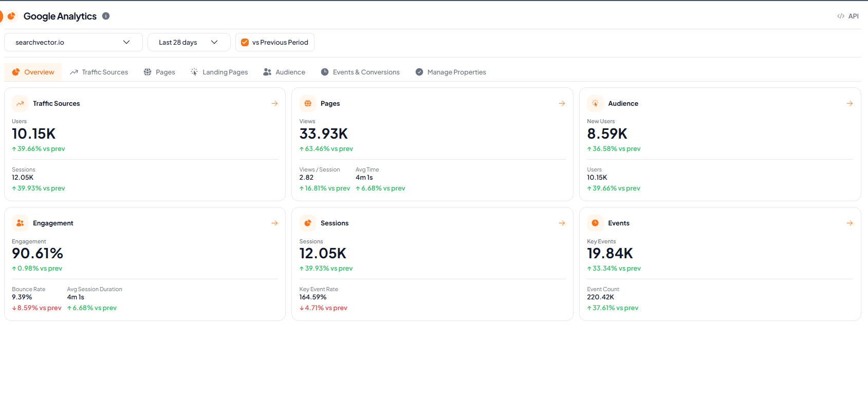Click the Events card title

(x=619, y=223)
